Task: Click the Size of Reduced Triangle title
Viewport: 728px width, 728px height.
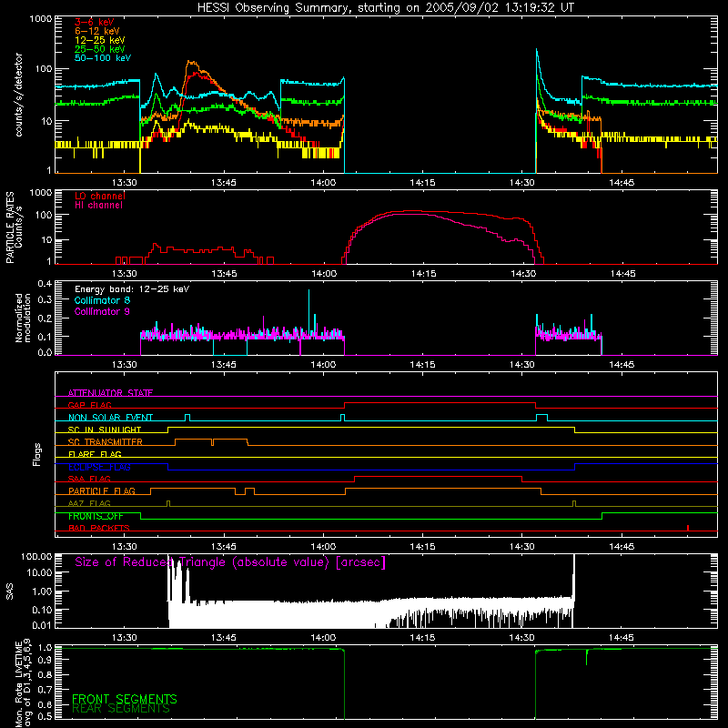Action: tap(230, 562)
